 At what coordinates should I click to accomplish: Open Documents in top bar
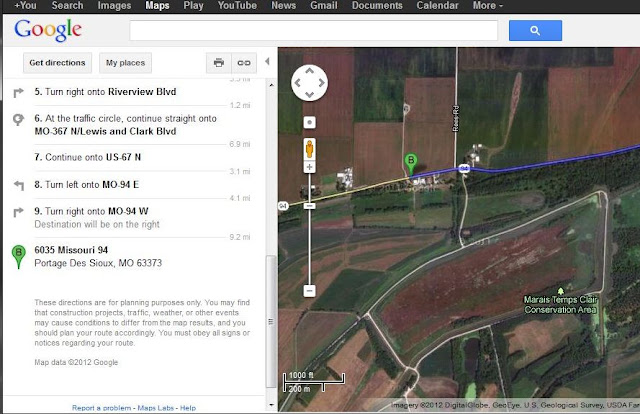click(x=377, y=5)
